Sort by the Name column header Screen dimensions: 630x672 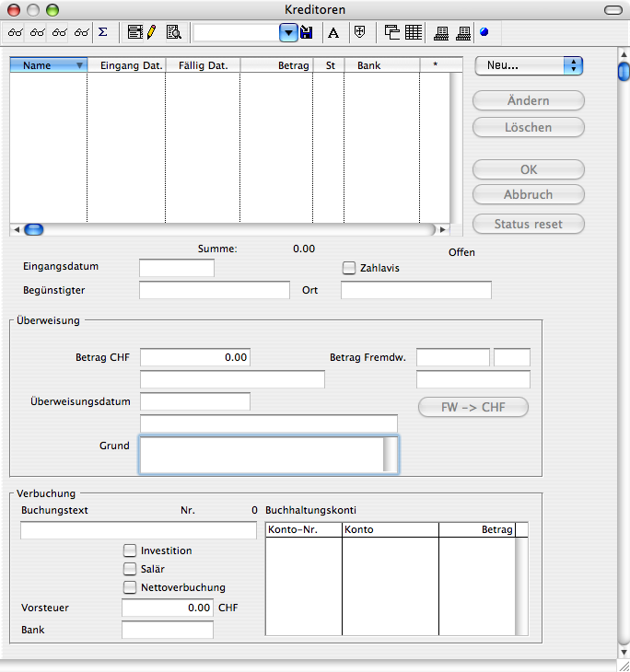(48, 65)
